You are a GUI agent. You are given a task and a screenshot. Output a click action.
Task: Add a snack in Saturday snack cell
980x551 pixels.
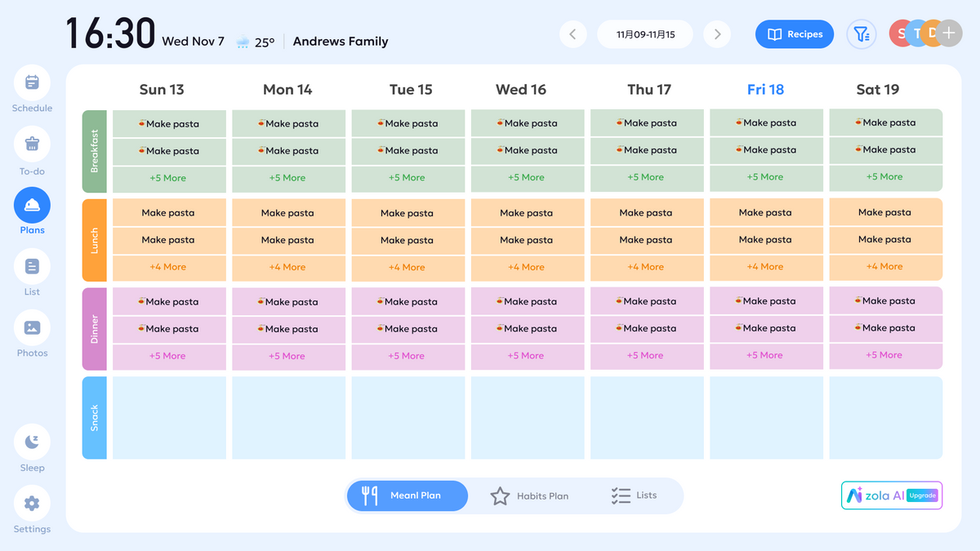click(885, 418)
